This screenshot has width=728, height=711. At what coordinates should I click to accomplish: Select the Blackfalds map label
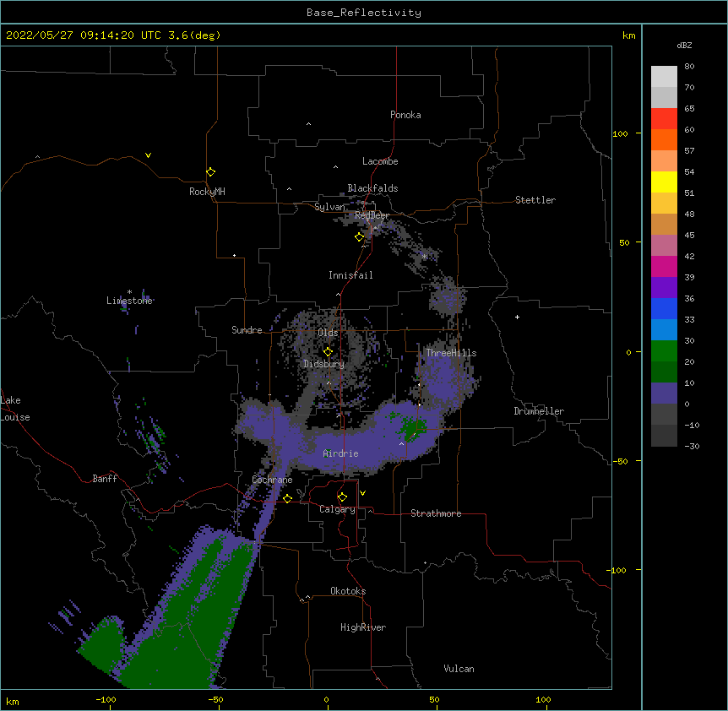pyautogui.click(x=372, y=188)
